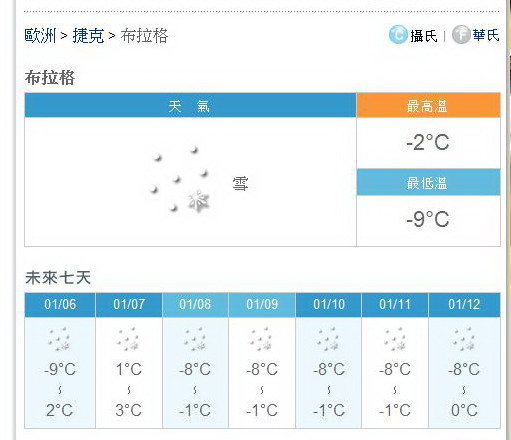Click the 01/09 snow forecast icon
The height and width of the screenshot is (440, 511).
262,339
